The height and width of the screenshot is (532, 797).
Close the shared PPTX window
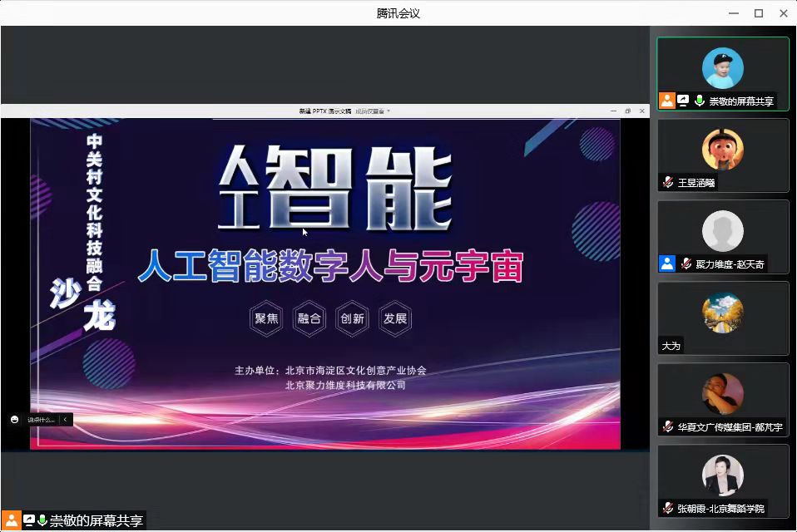(x=642, y=111)
